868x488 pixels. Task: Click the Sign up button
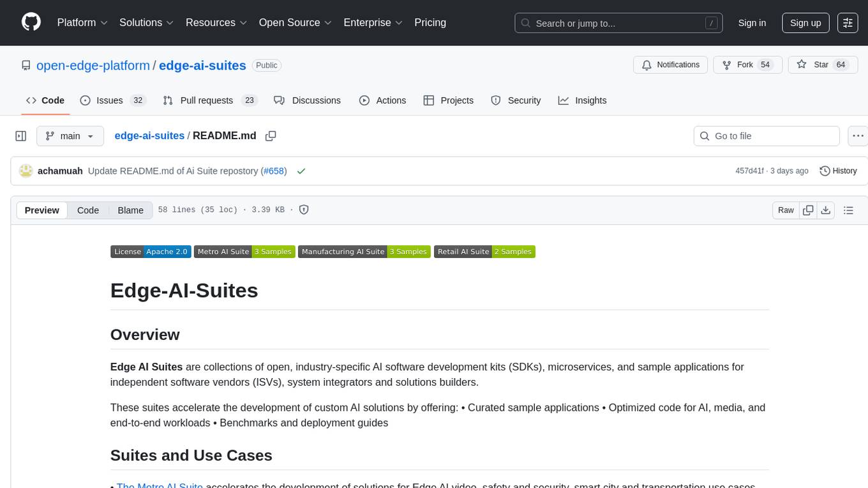pos(805,23)
